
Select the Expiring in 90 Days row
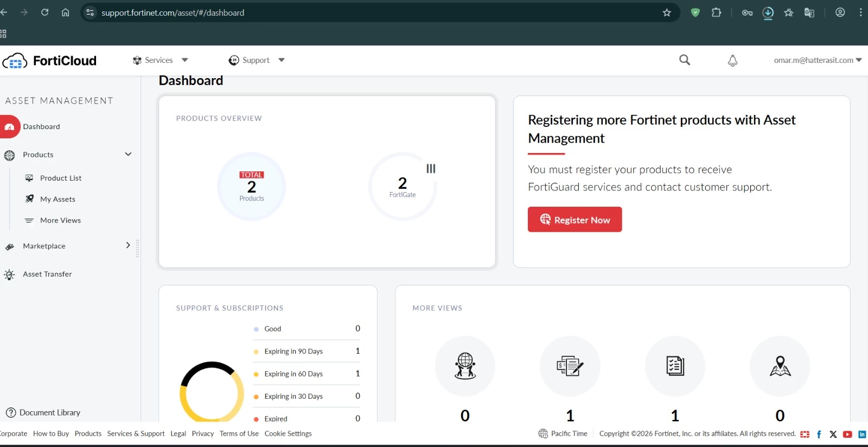307,352
